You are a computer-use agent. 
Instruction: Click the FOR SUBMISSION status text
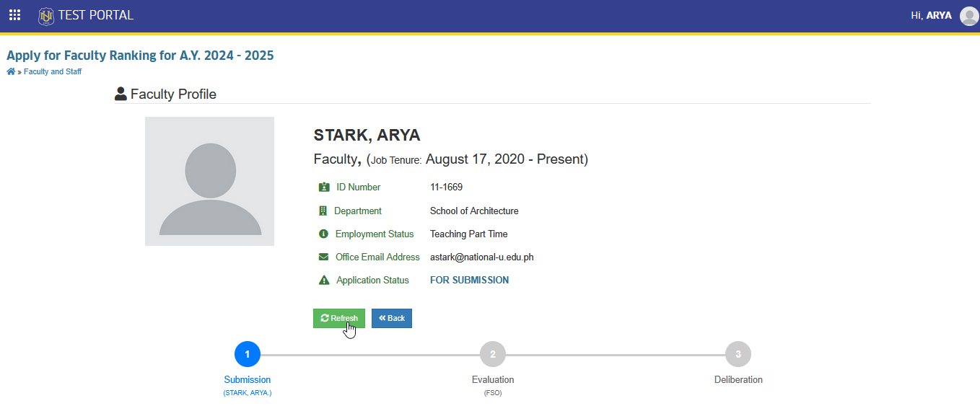(x=470, y=281)
